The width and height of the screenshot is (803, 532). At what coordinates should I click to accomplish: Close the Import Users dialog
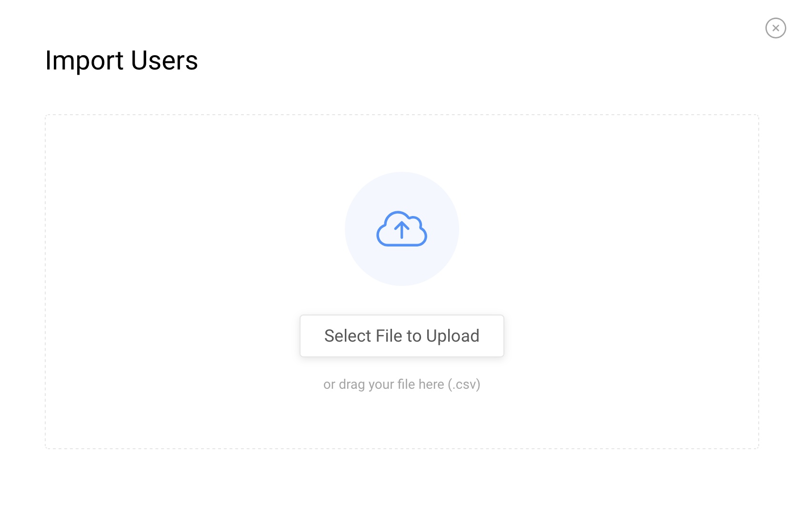point(775,28)
